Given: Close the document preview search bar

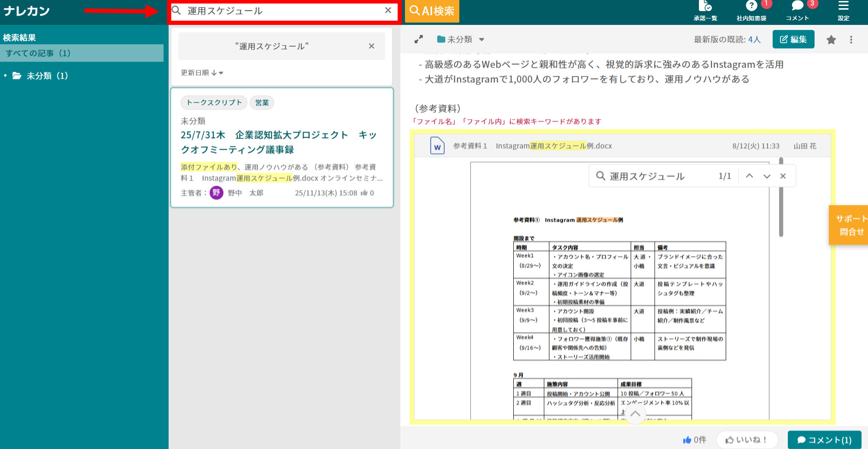Looking at the screenshot, I should [x=783, y=176].
